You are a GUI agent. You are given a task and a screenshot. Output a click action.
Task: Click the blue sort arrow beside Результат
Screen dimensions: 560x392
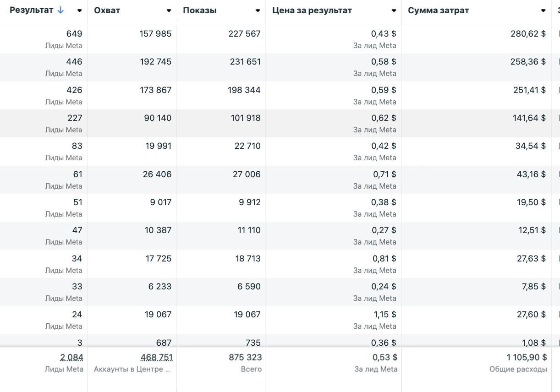[x=60, y=11]
